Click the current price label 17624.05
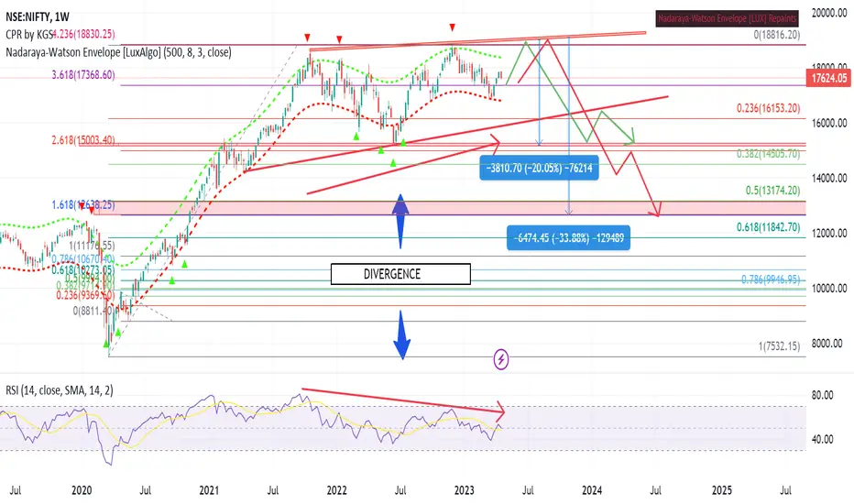 829,79
